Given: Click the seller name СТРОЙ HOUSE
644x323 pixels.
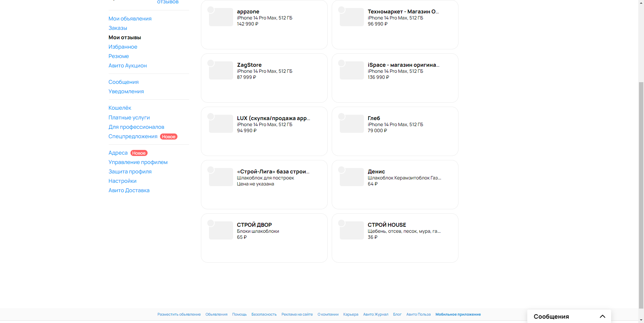Looking at the screenshot, I should (x=387, y=225).
